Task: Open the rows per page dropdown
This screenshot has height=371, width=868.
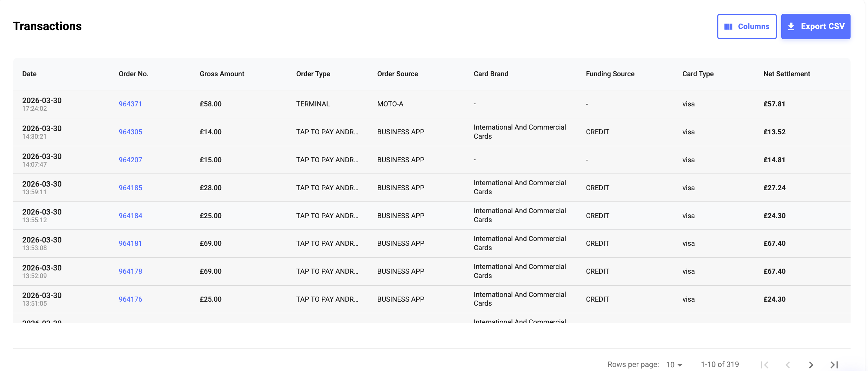Action: pyautogui.click(x=674, y=365)
